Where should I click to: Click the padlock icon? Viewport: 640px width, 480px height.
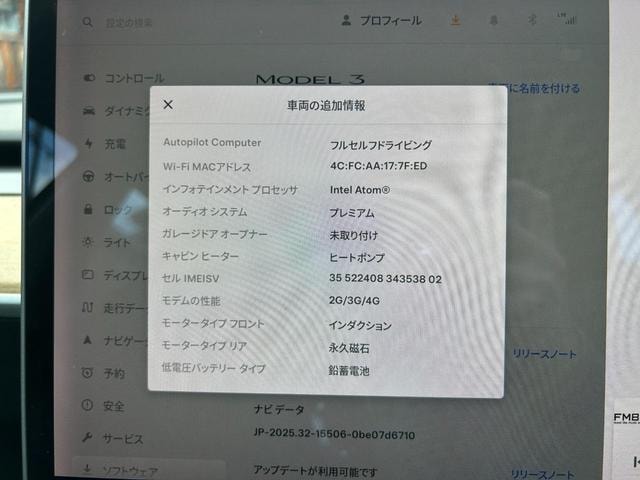pos(88,209)
